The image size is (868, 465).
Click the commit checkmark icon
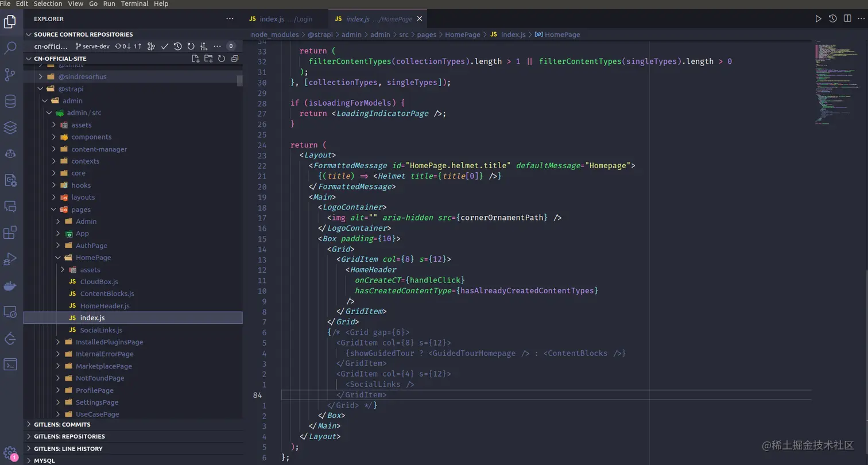[165, 46]
